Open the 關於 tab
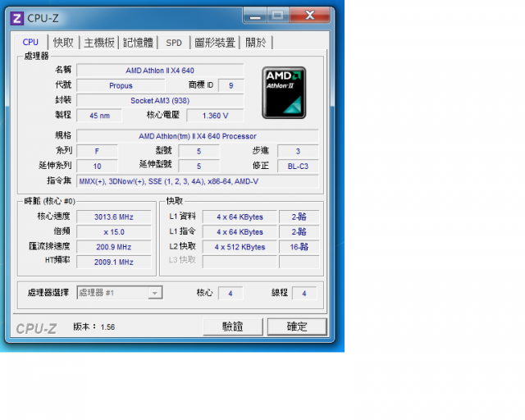The image size is (525, 420). click(x=256, y=43)
